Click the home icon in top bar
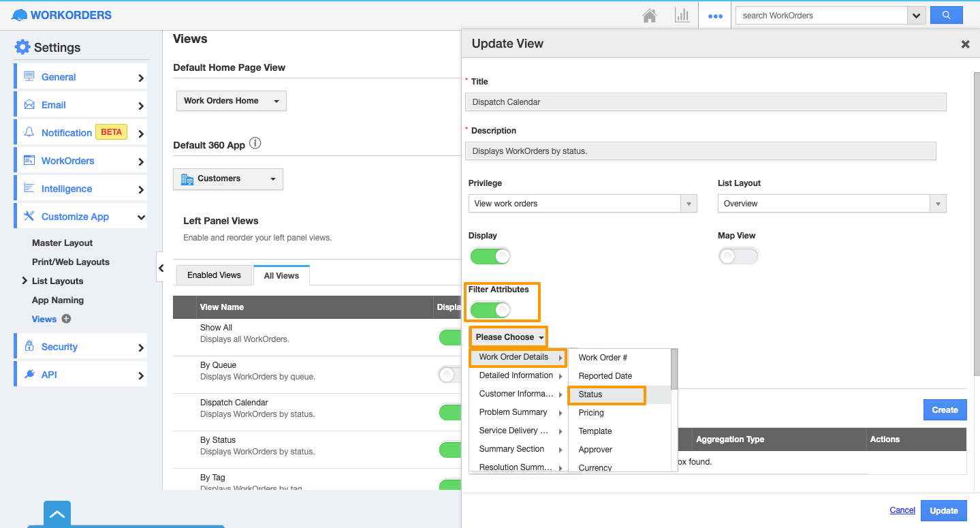 click(650, 15)
